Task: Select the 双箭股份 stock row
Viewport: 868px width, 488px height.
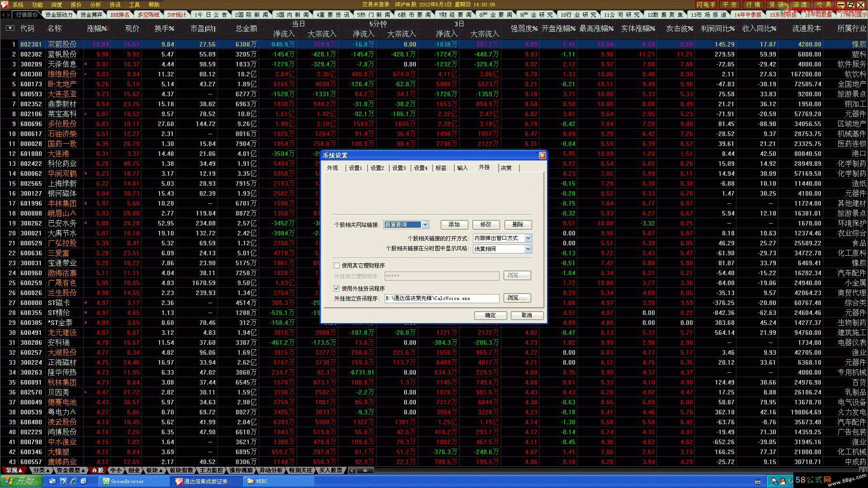Action: point(434,44)
